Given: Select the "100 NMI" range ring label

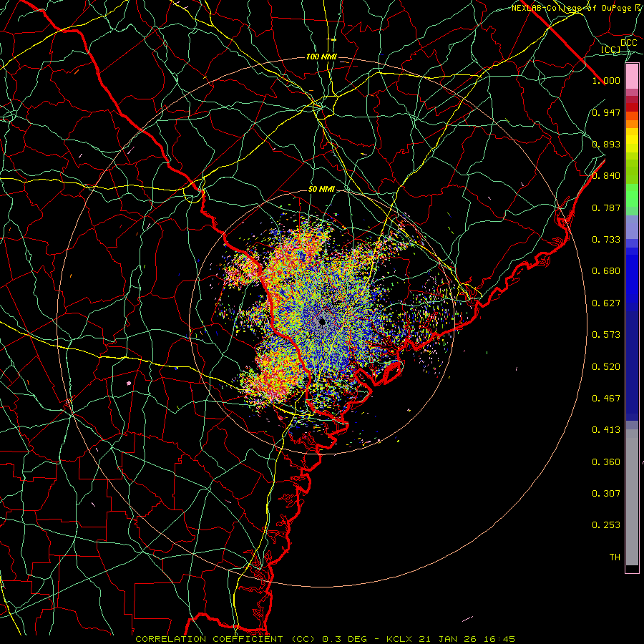Looking at the screenshot, I should click(321, 57).
